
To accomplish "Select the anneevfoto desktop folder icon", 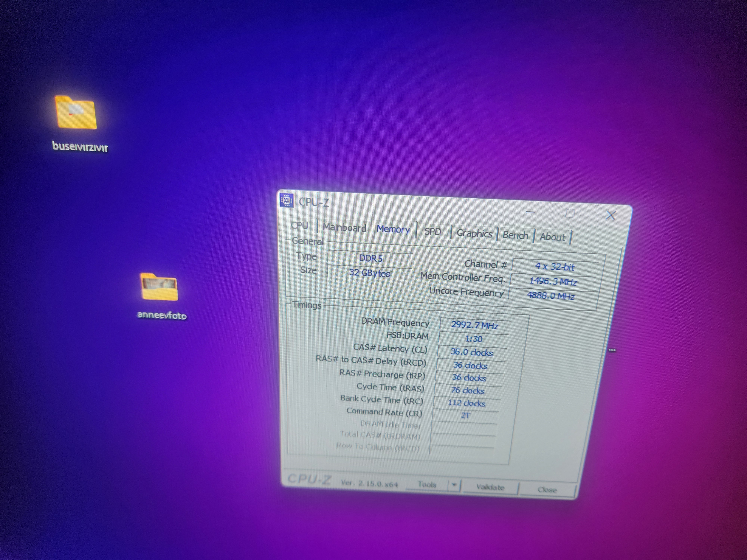I will click(x=159, y=287).
